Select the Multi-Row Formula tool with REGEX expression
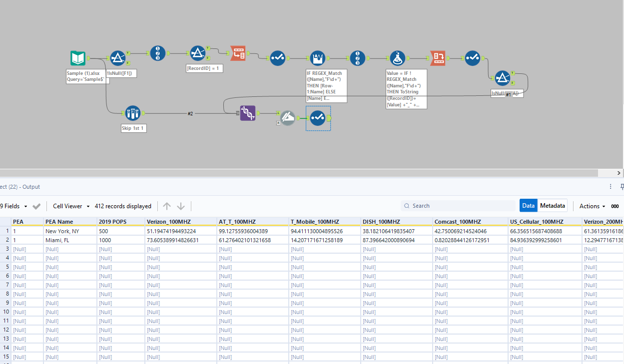 pyautogui.click(x=318, y=58)
